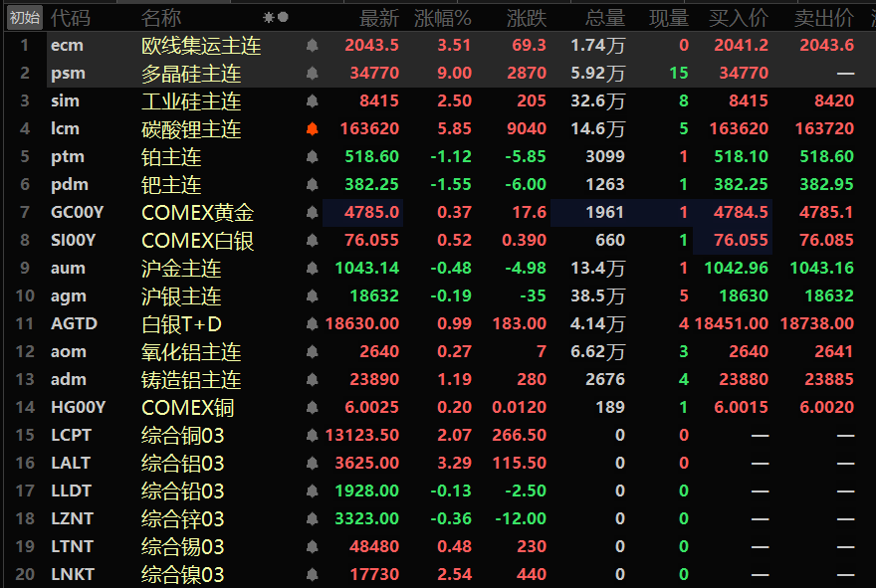Click the alert bell for 综合镍03
876x588 pixels.
313,574
